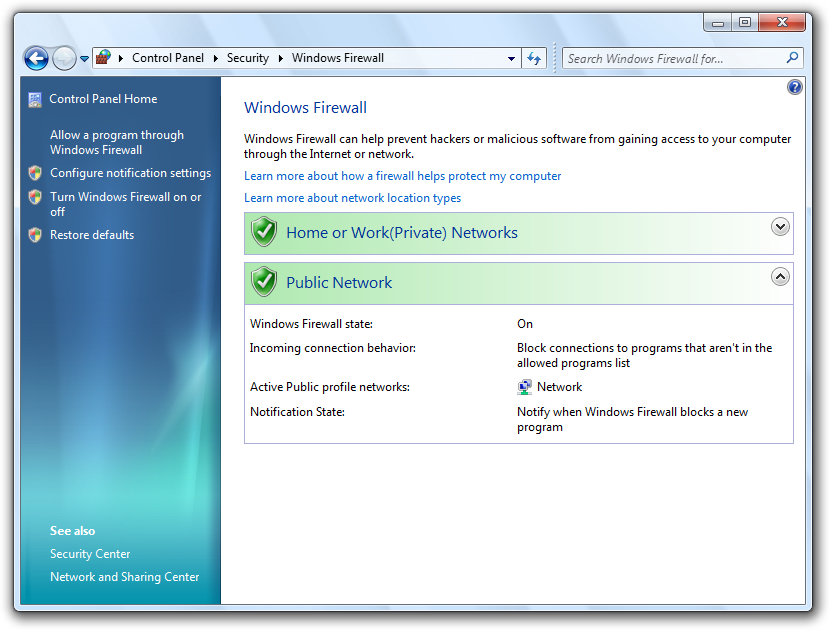Click the Forward navigation arrow button

64,58
